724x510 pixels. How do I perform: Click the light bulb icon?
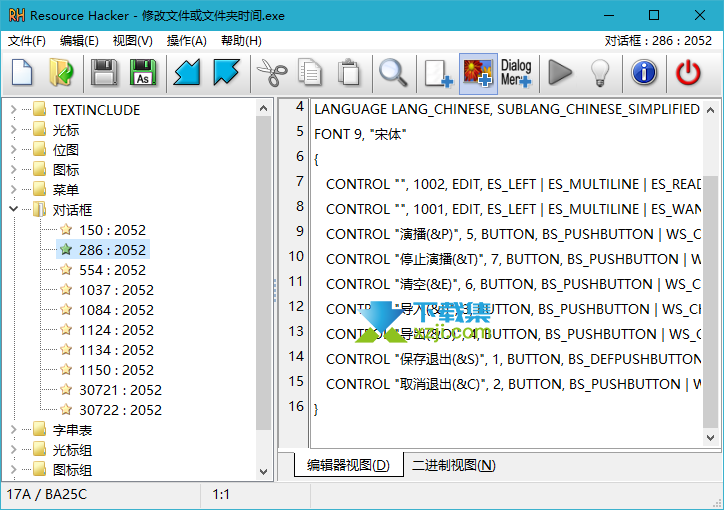[x=600, y=73]
